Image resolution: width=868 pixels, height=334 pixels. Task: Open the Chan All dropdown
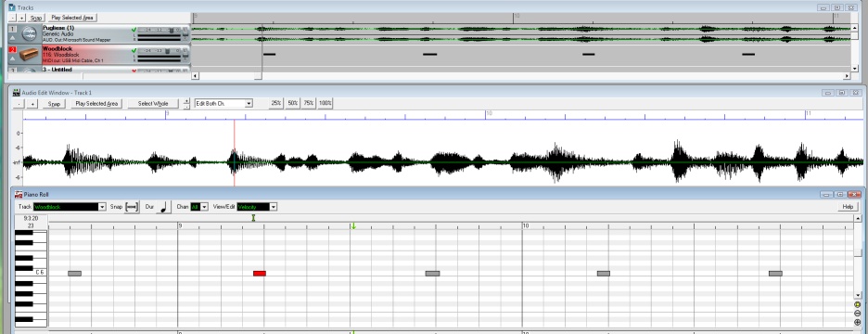pos(198,207)
